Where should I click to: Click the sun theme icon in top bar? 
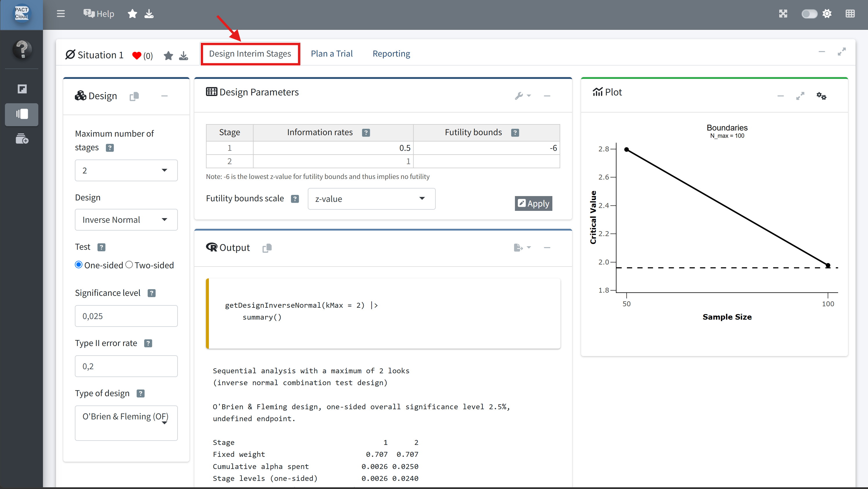point(827,13)
